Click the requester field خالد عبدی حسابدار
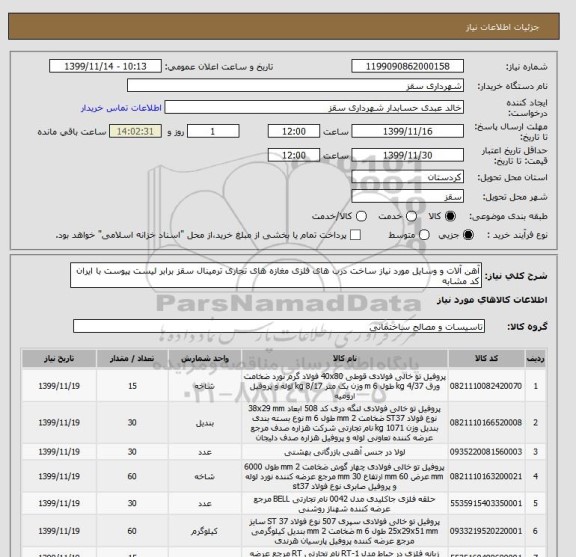 click(314, 108)
